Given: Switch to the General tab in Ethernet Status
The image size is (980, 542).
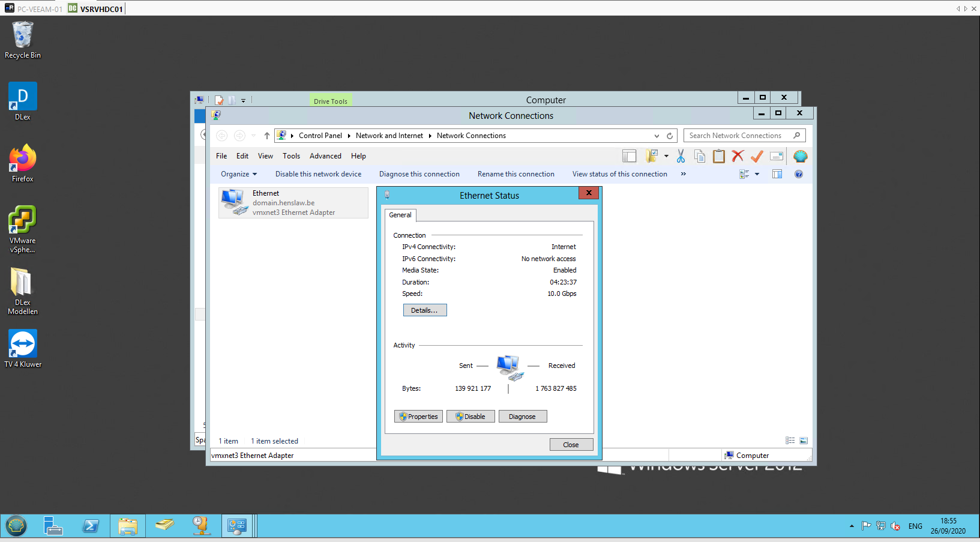Looking at the screenshot, I should [400, 215].
